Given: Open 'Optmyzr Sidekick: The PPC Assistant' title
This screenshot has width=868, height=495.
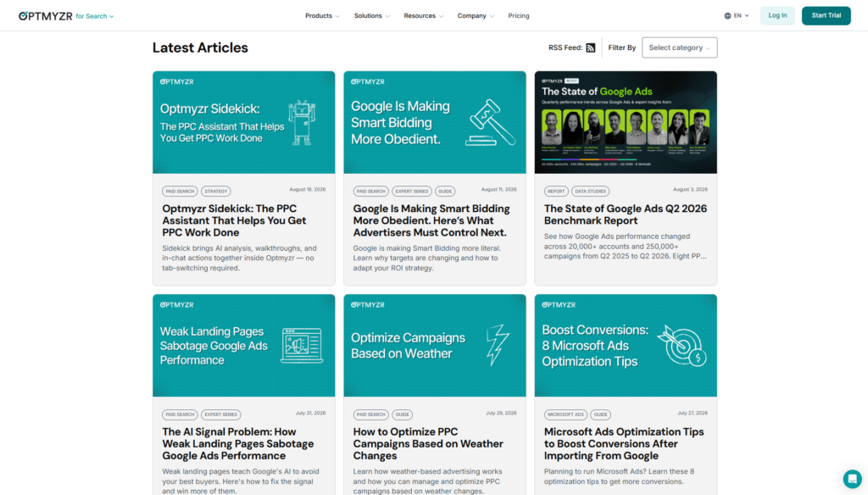Looking at the screenshot, I should (234, 220).
